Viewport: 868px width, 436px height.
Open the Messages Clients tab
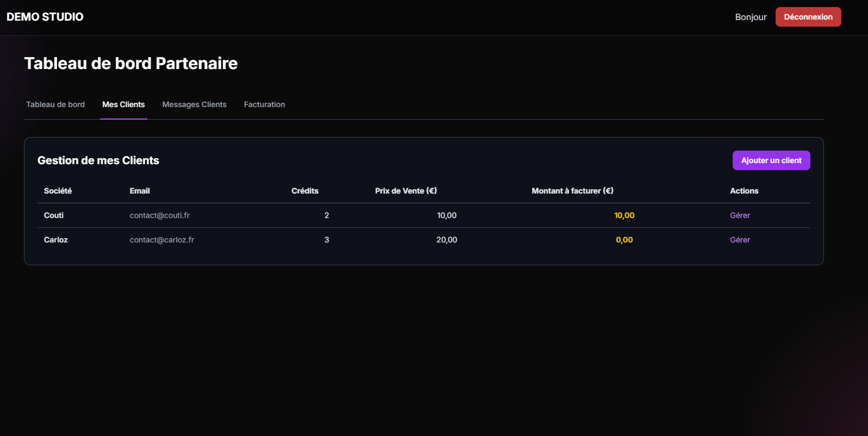tap(194, 104)
